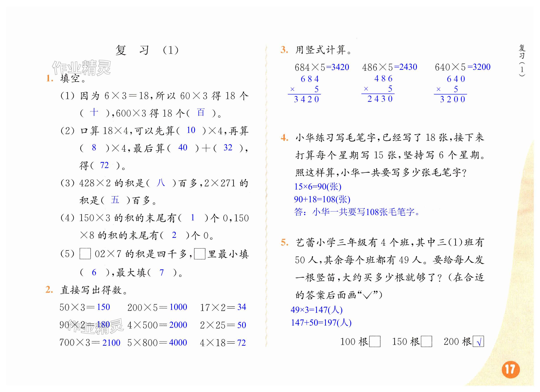Click the top row 4 8 6 of vertical calculation
The height and width of the screenshot is (392, 540).
point(383,78)
